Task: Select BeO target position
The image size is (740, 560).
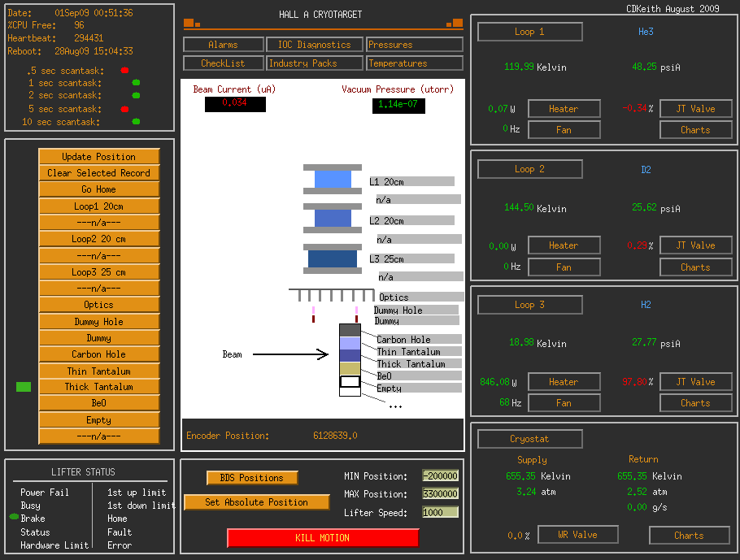Action: point(99,403)
